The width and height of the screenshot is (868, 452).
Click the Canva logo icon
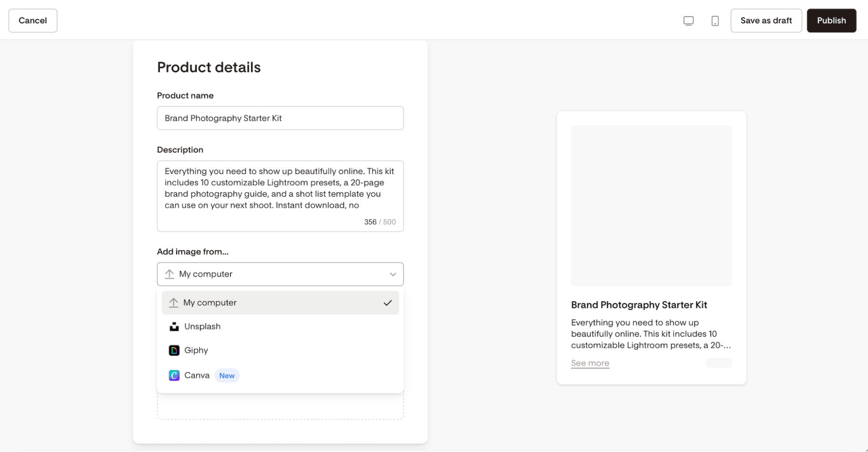(174, 376)
